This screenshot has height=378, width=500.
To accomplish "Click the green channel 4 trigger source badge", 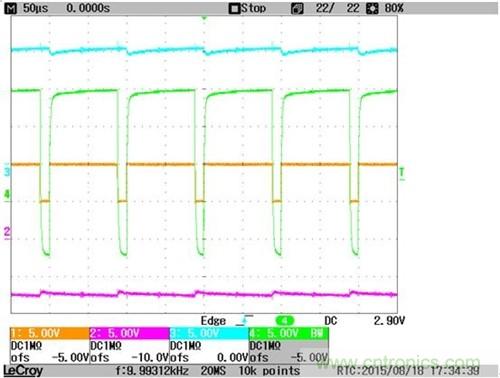I will [285, 321].
